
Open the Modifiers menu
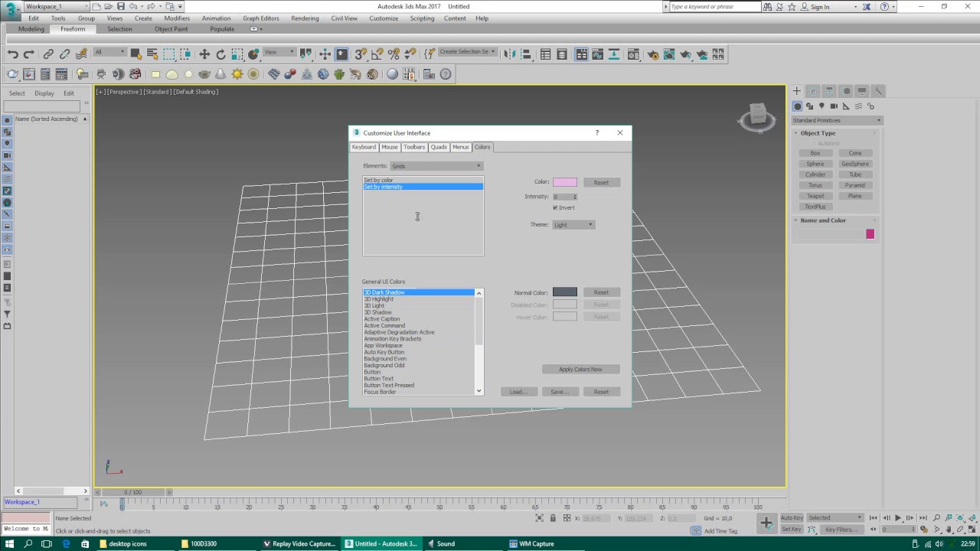pos(177,18)
